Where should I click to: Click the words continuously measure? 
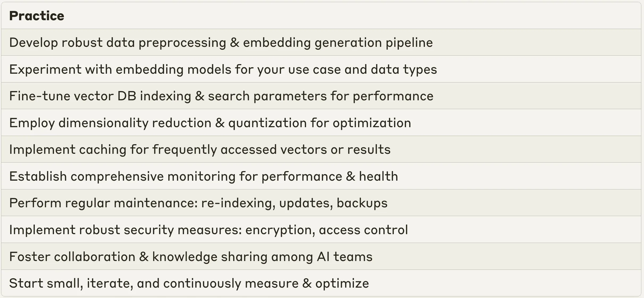(231, 284)
